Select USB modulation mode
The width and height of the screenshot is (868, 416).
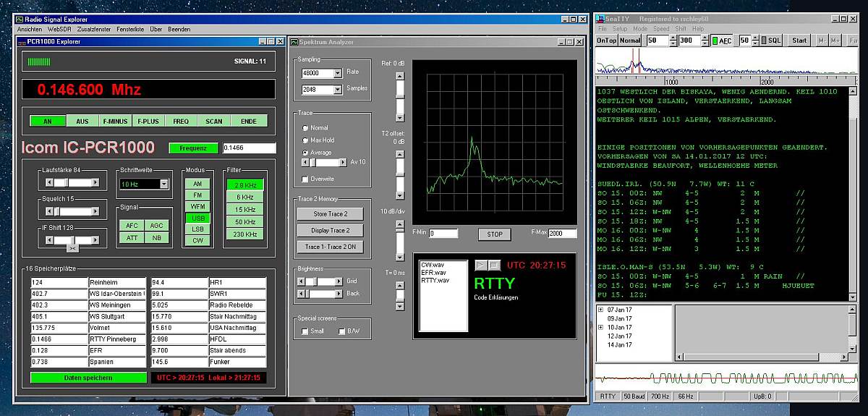pos(197,218)
